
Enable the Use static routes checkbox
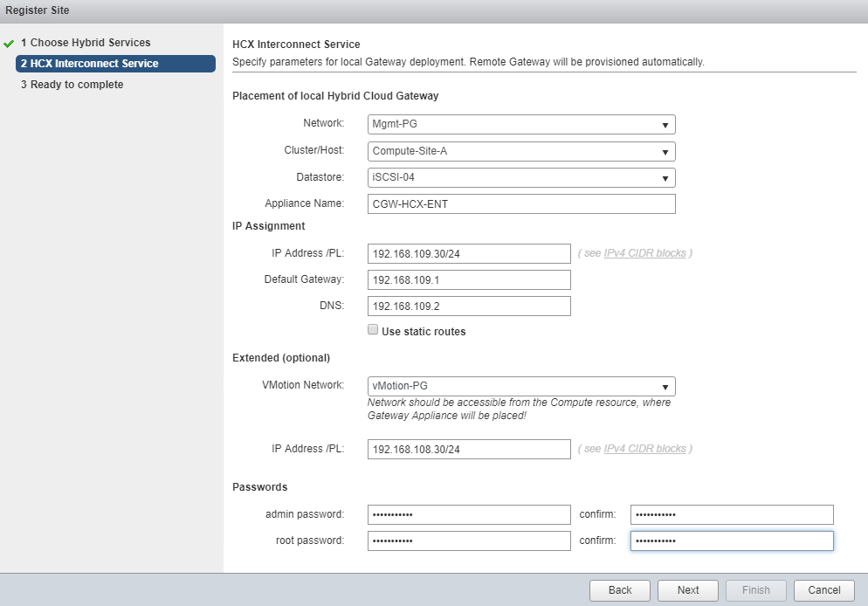click(373, 331)
